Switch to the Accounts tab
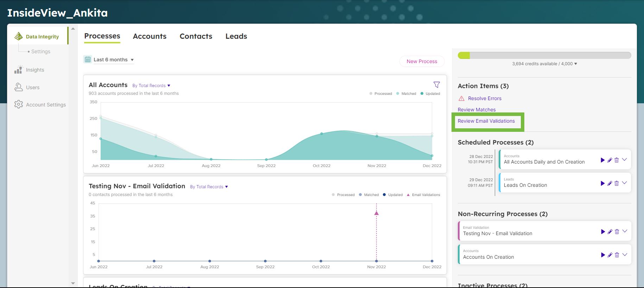644x288 pixels. point(150,36)
